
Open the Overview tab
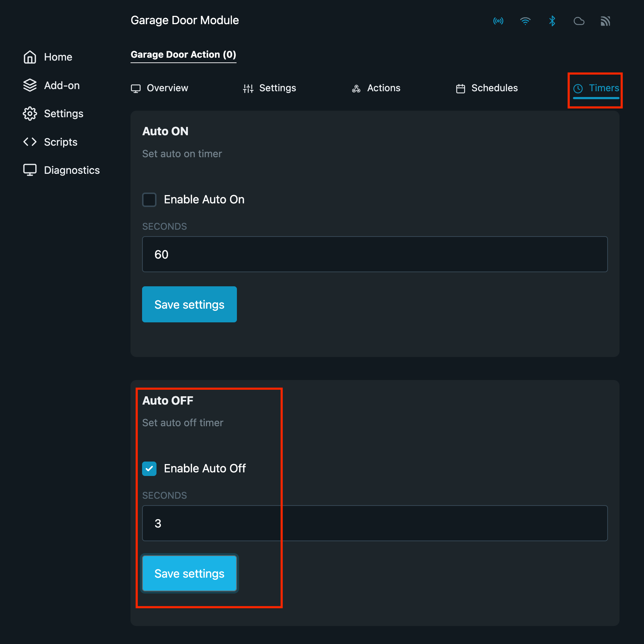tap(159, 88)
